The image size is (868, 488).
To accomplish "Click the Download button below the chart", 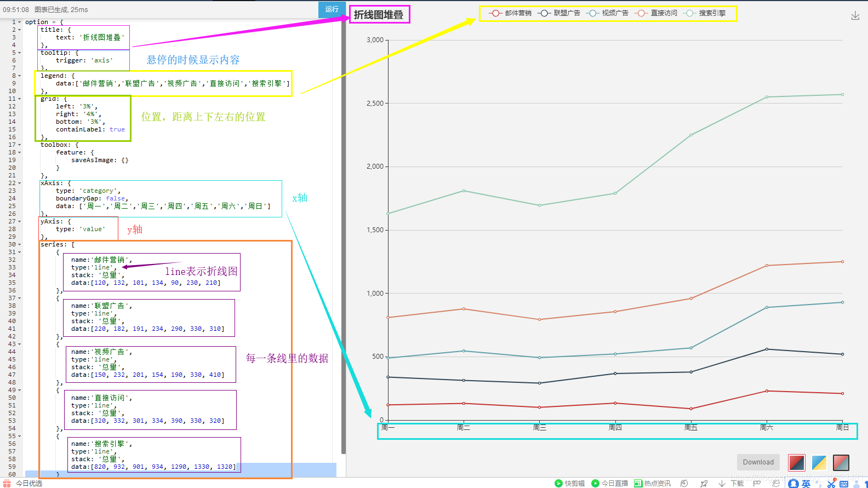I will 758,462.
